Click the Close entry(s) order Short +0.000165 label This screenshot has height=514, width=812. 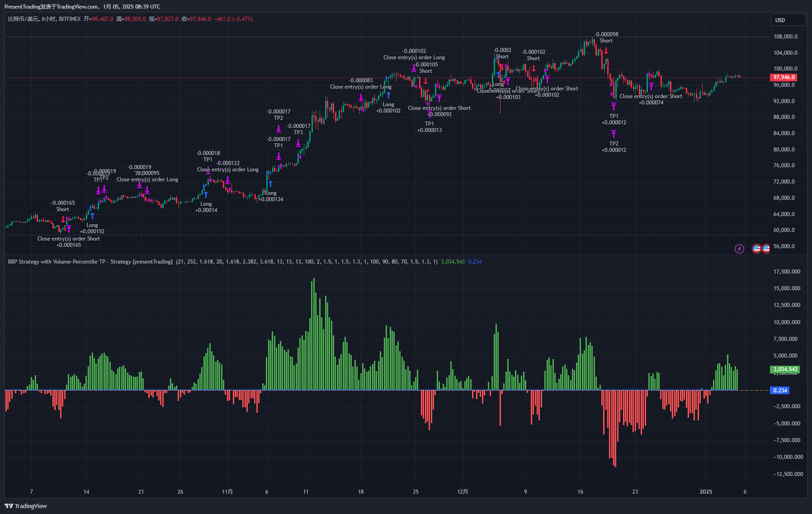(69, 242)
